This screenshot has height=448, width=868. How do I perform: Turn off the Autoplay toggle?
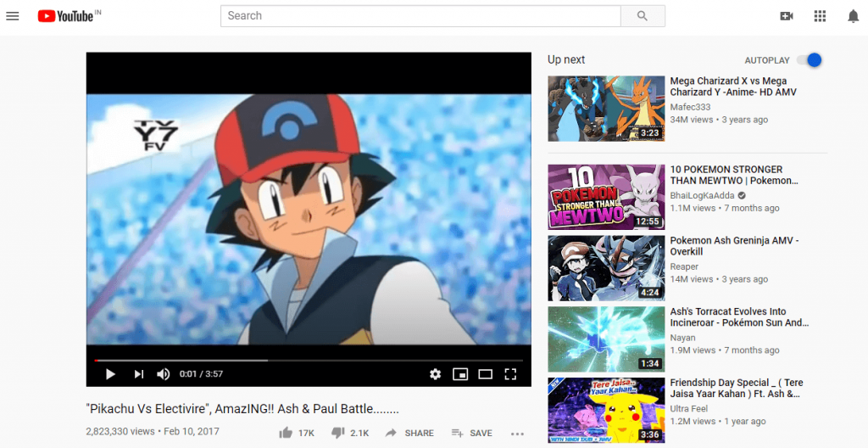pos(810,60)
